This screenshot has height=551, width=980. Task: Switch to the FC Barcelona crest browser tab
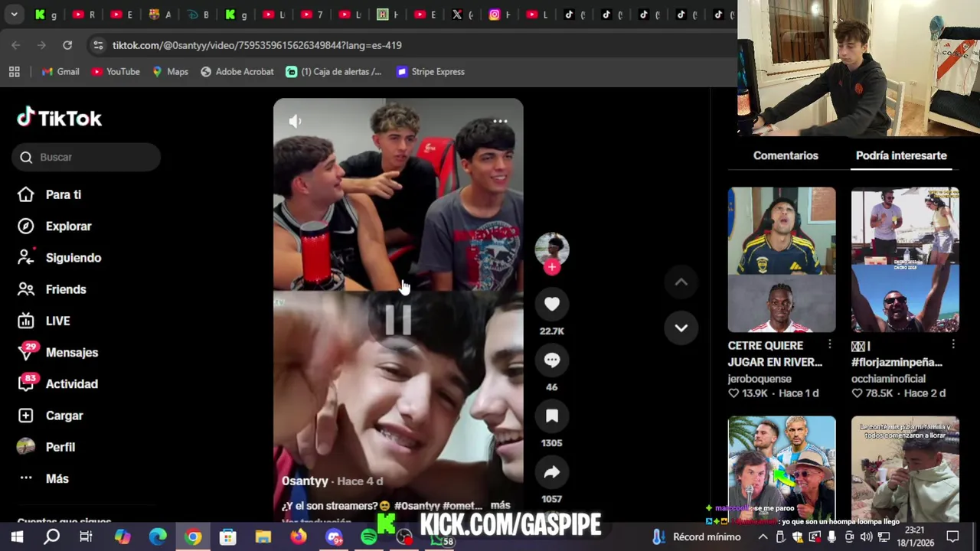pos(161,14)
